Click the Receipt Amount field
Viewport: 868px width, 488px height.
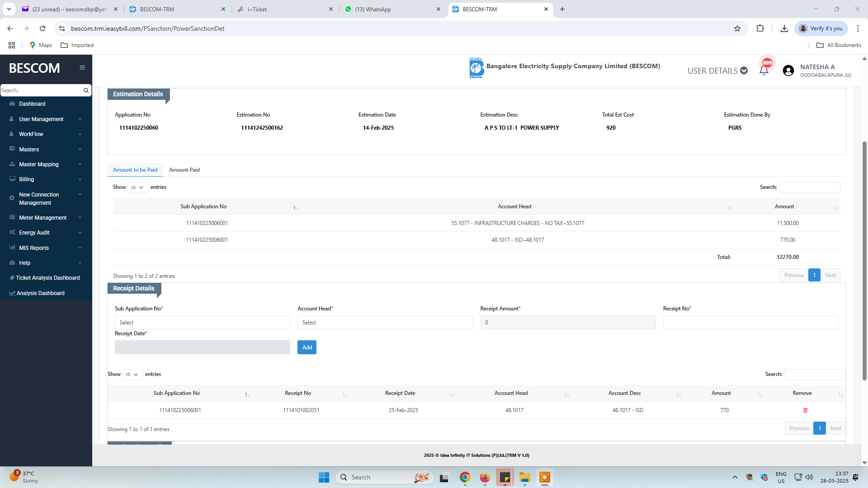(568, 323)
